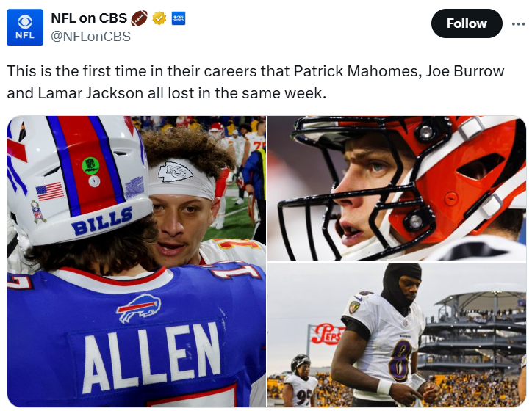The width and height of the screenshot is (532, 411).
Task: Follow the NFL on CBS account
Action: pos(467,23)
